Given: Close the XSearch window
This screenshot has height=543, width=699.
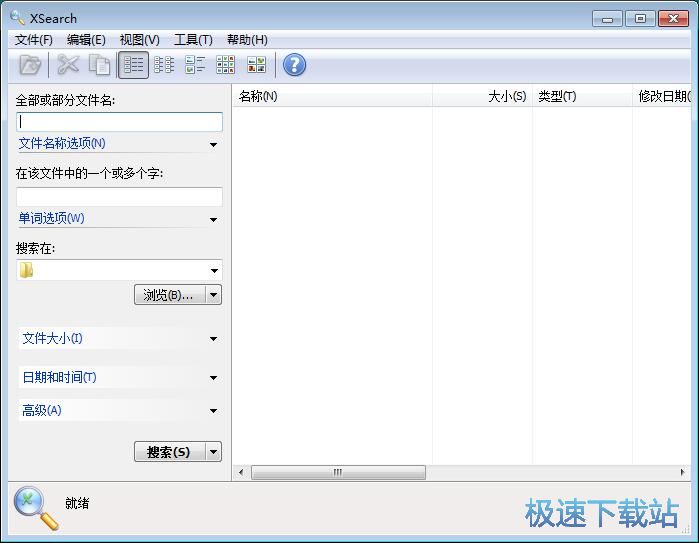Looking at the screenshot, I should point(673,19).
